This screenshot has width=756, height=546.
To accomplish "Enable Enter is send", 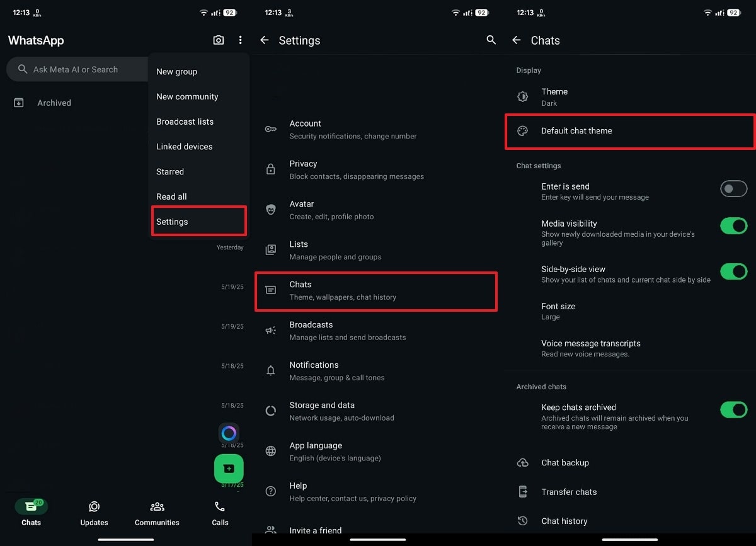I will [733, 188].
